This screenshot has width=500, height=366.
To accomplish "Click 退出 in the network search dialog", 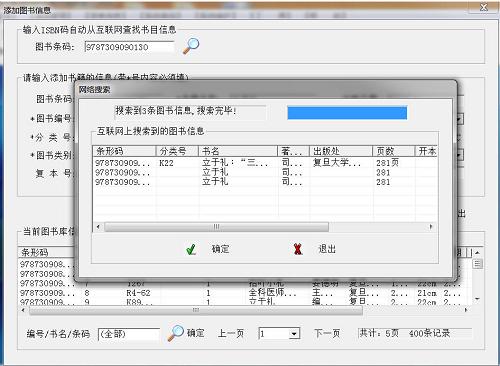I will (x=327, y=249).
